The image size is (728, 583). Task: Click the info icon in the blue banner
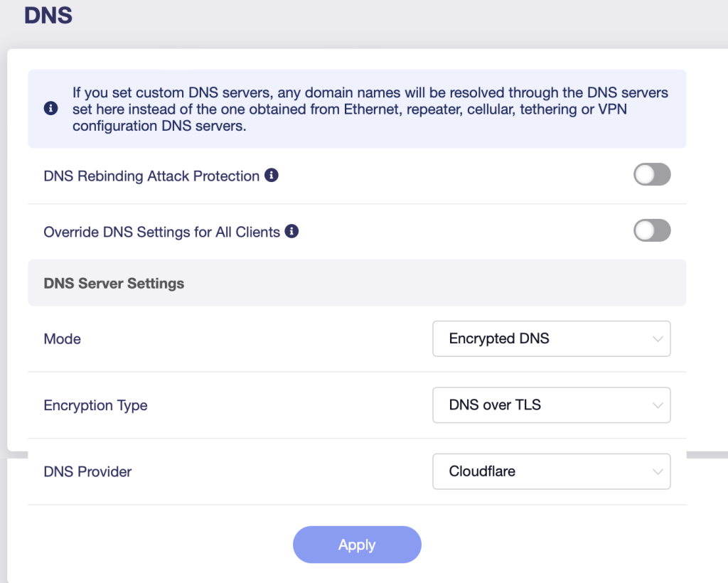(50, 109)
